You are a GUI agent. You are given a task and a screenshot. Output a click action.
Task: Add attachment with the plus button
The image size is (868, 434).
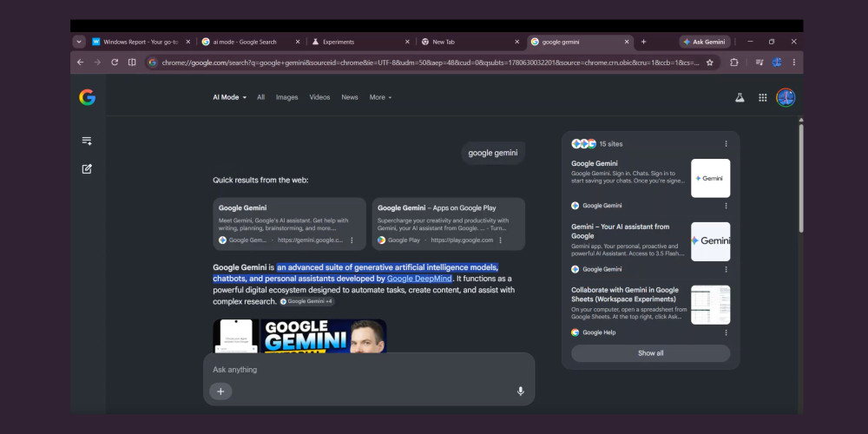pos(220,391)
